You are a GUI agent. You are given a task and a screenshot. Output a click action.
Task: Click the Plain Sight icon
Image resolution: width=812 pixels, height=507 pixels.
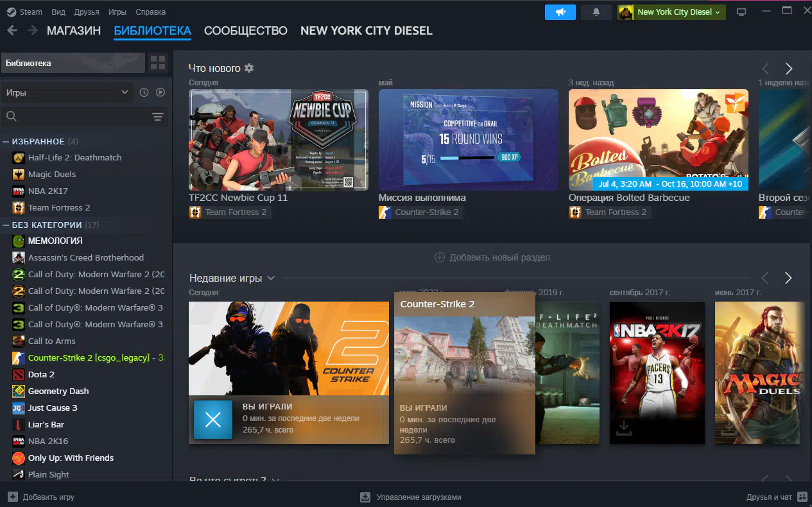click(19, 474)
